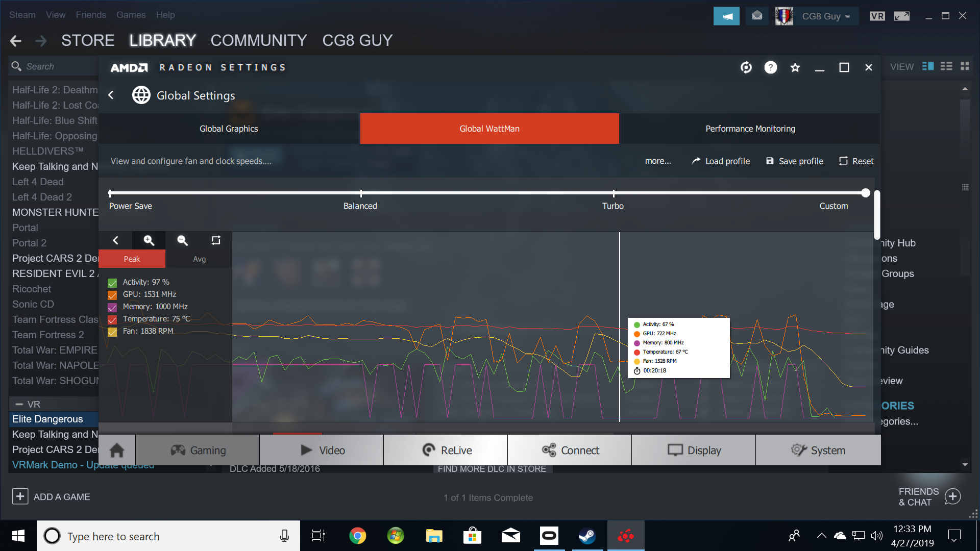Click the Steam taskbar icon
Image resolution: width=980 pixels, height=551 pixels.
(587, 536)
